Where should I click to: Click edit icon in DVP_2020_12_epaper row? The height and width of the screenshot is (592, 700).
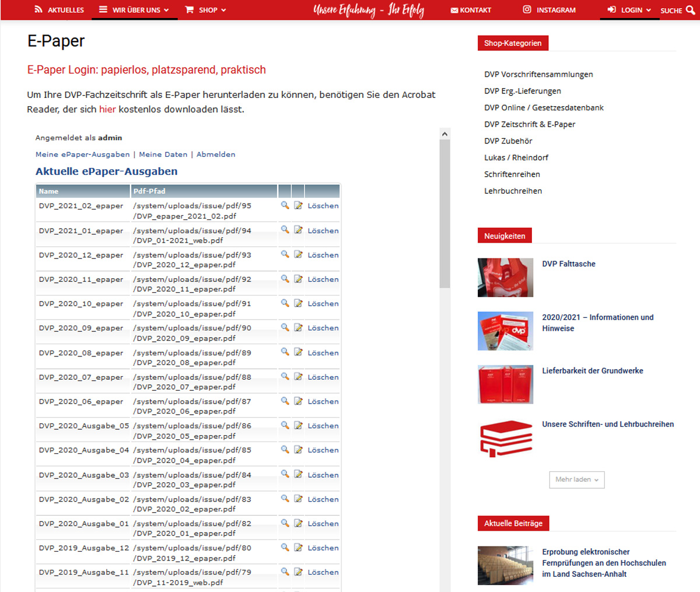coord(298,254)
